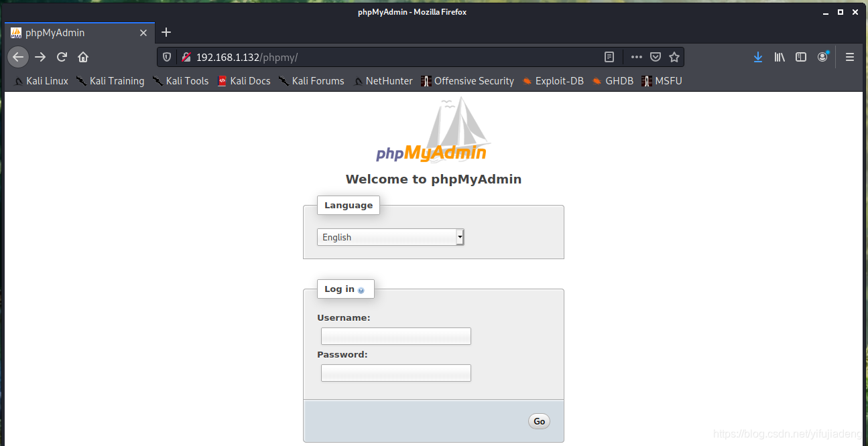This screenshot has width=868, height=446.
Task: Open the Kali Training bookmark
Action: point(111,81)
